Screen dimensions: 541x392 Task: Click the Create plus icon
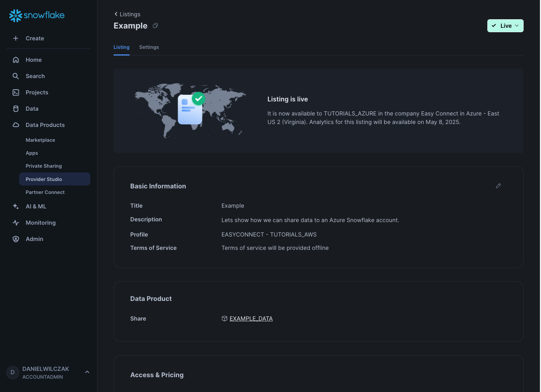click(16, 38)
